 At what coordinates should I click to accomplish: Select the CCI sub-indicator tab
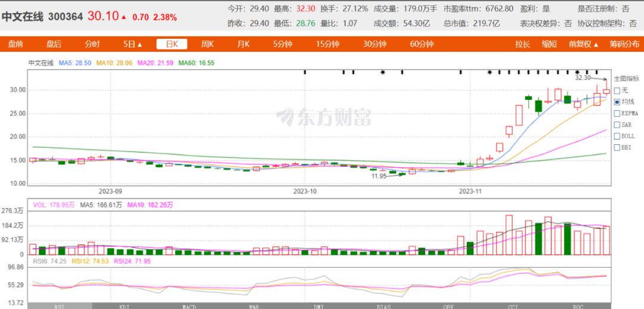point(513,306)
